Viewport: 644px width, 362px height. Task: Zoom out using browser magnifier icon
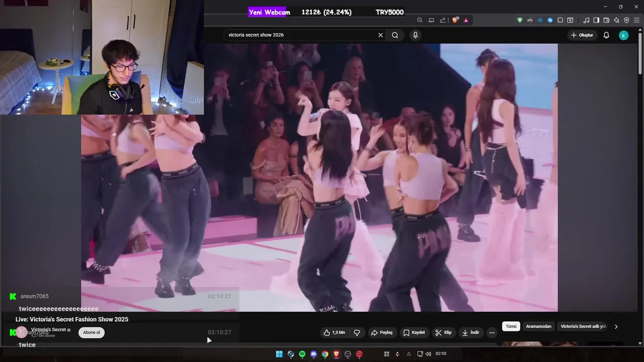coord(420,20)
